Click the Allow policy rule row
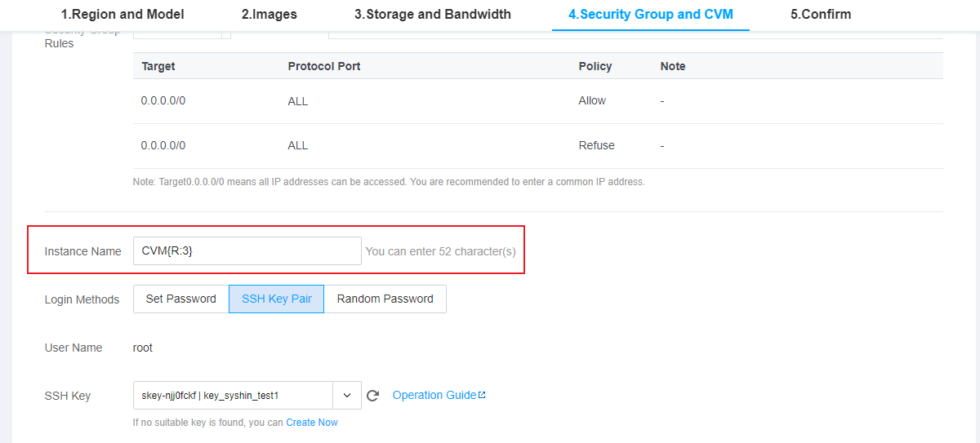The height and width of the screenshot is (443, 980). (538, 101)
